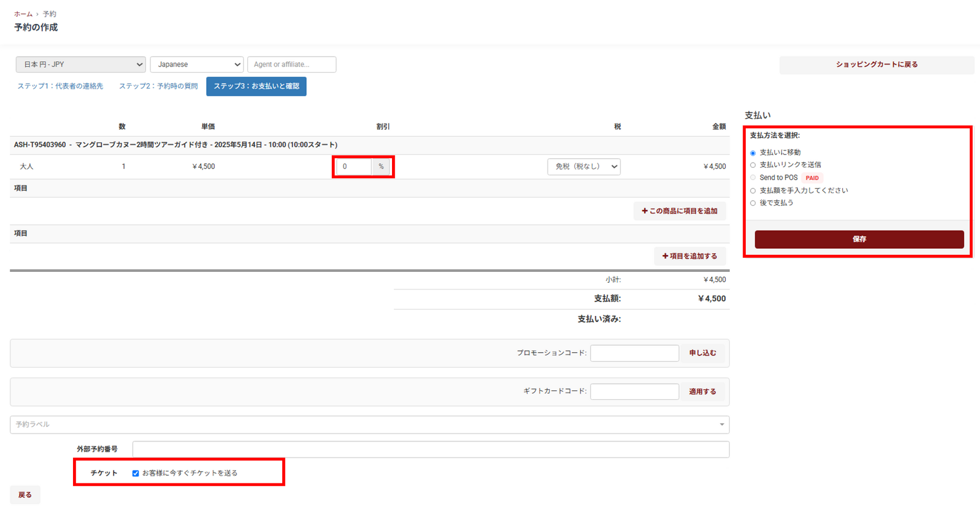Select the 支払いに移動 payment option
The height and width of the screenshot is (513, 980).
click(x=753, y=153)
